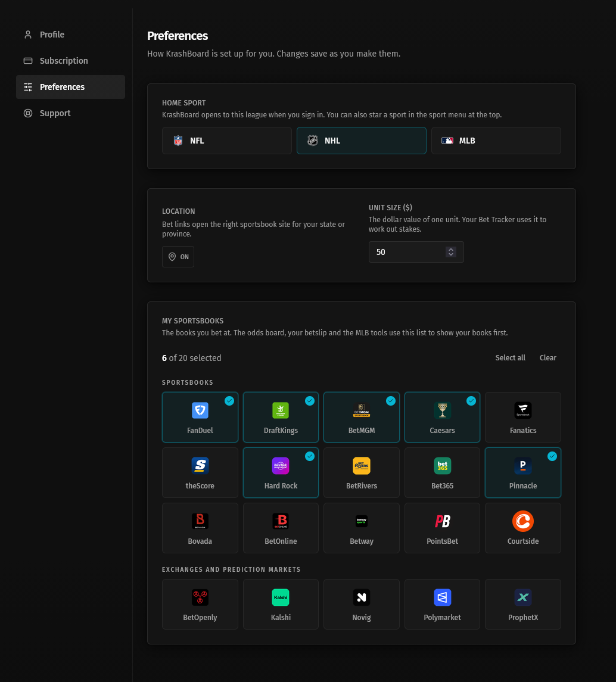Open the Support page
This screenshot has width=616, height=682.
(x=70, y=113)
